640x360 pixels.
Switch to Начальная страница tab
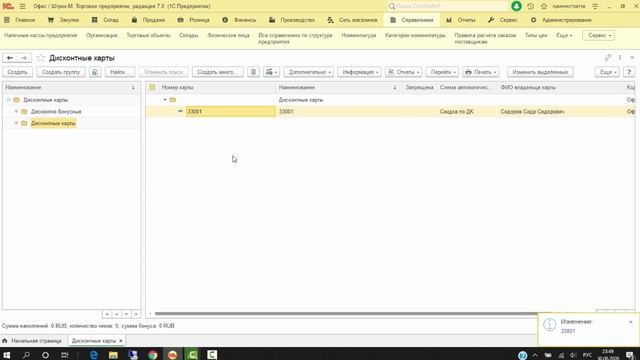pos(32,341)
